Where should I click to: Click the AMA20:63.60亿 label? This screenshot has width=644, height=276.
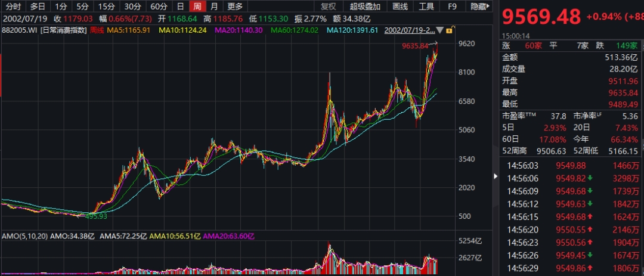(229, 236)
